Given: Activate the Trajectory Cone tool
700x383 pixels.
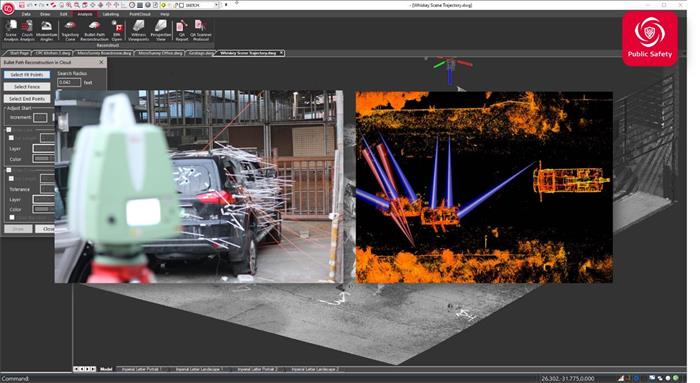Looking at the screenshot, I should 70,30.
